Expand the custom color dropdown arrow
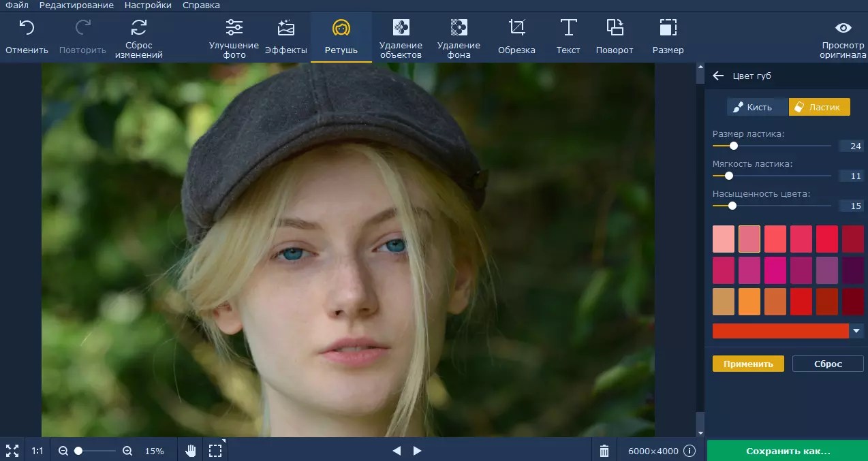Screen dimensions: 868x461 coord(857,331)
